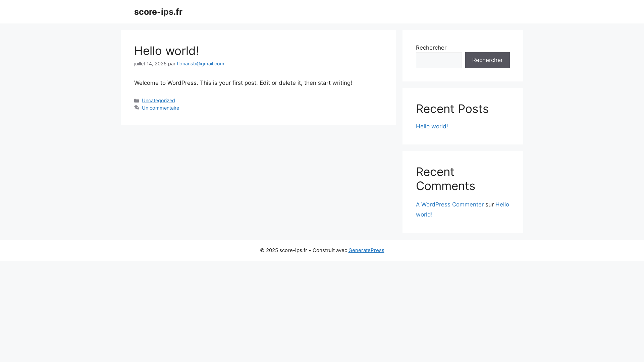Open the Un commentaire link

160,108
